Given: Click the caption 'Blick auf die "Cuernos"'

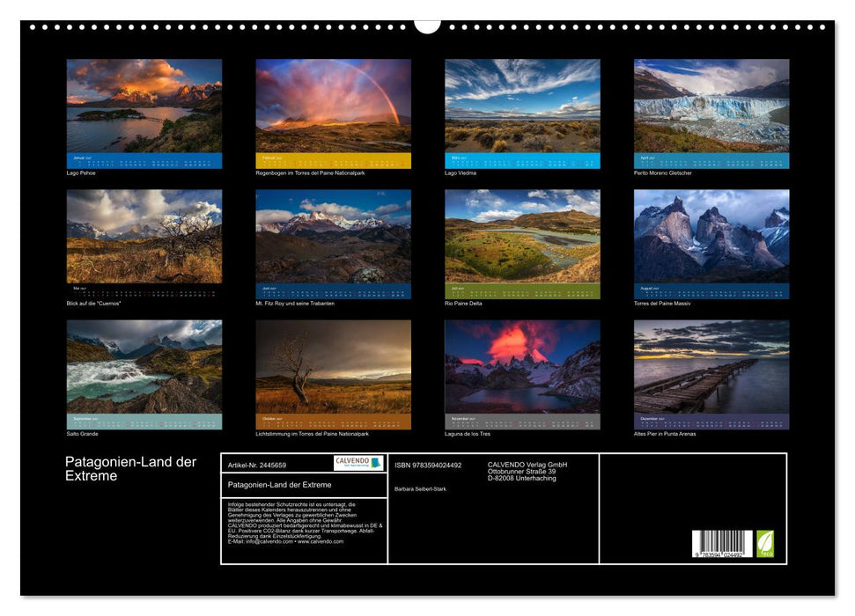Looking at the screenshot, I should [x=94, y=303].
